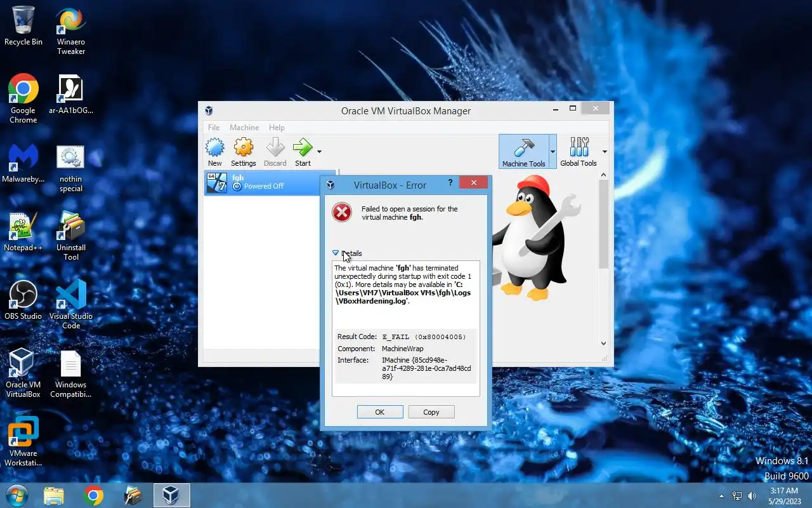
Task: Select Global Tools button
Action: coord(579,152)
